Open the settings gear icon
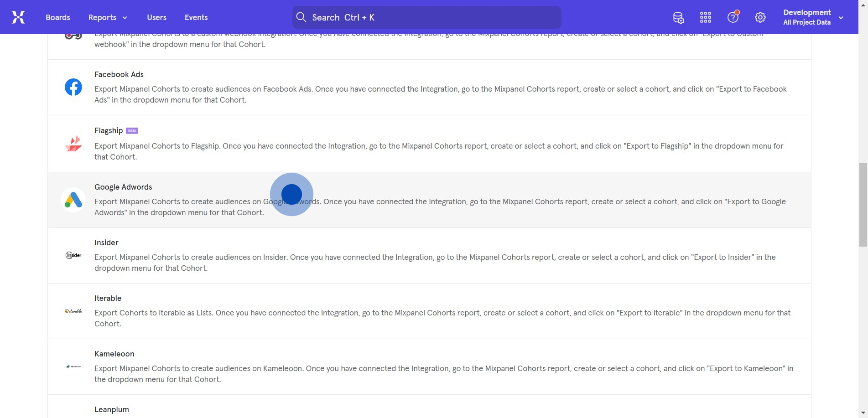 [x=760, y=17]
